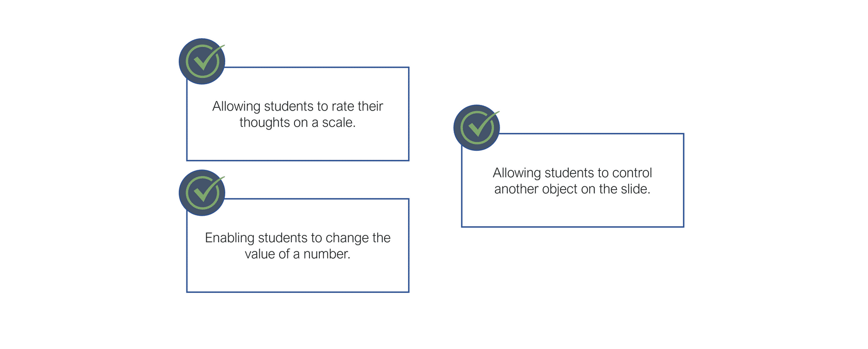The height and width of the screenshot is (349, 868).
Task: Select the card about changing a number's value
Action: 298,245
